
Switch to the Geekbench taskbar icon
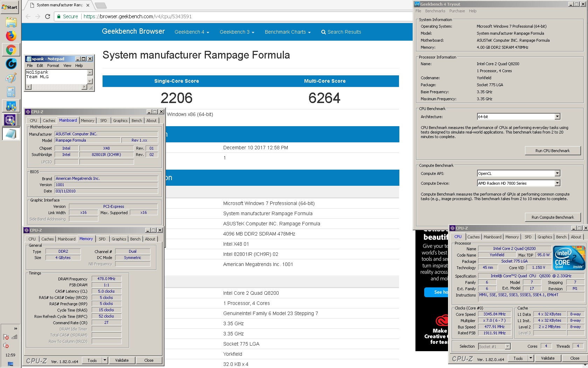coord(11,106)
